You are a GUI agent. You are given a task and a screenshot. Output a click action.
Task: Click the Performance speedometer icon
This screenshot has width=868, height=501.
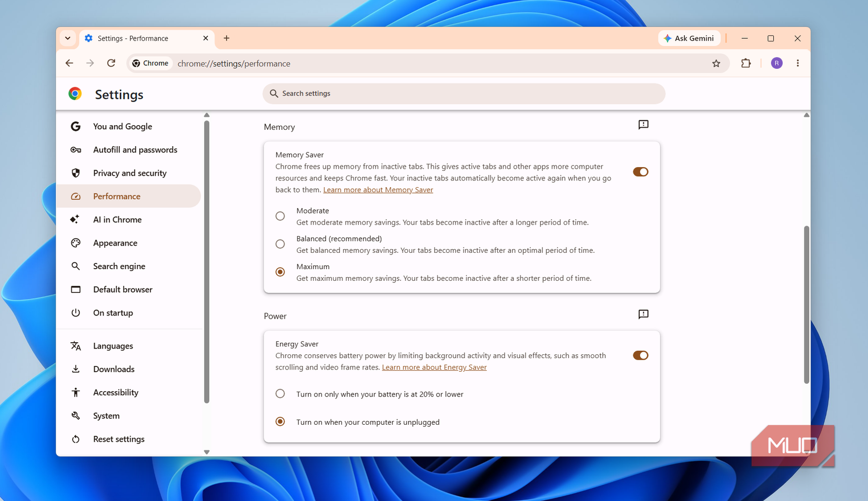pos(76,196)
